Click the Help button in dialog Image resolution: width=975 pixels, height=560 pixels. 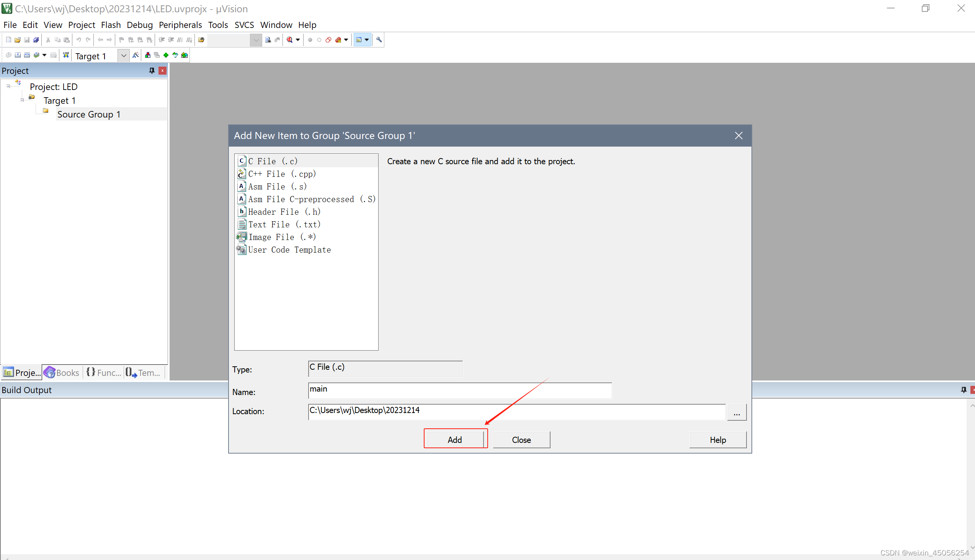click(718, 439)
